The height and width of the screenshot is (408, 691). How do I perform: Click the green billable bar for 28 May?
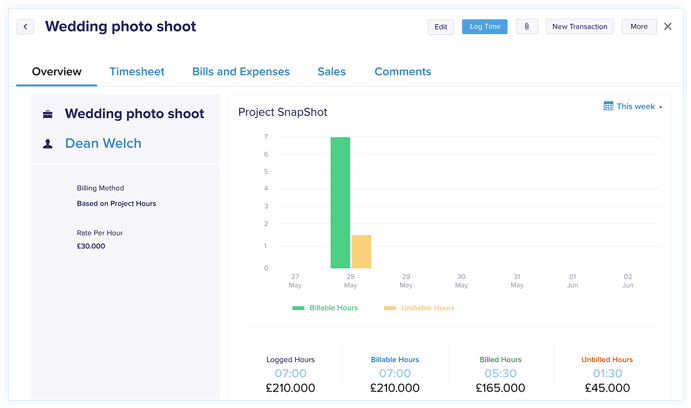tap(340, 203)
